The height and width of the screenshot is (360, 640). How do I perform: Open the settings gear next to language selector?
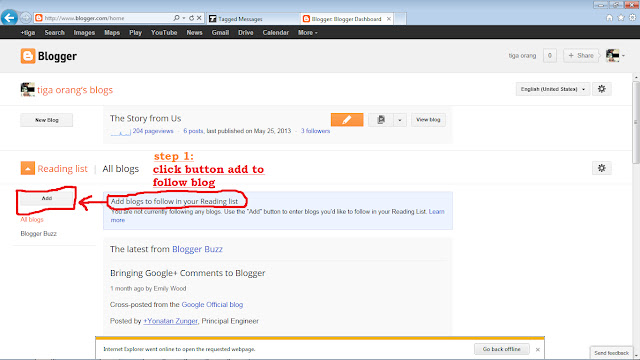click(x=602, y=89)
